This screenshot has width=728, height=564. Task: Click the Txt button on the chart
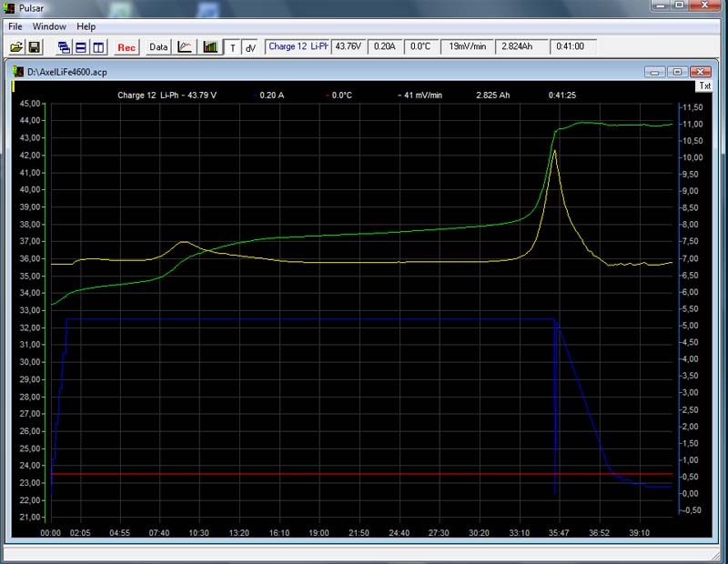click(704, 86)
